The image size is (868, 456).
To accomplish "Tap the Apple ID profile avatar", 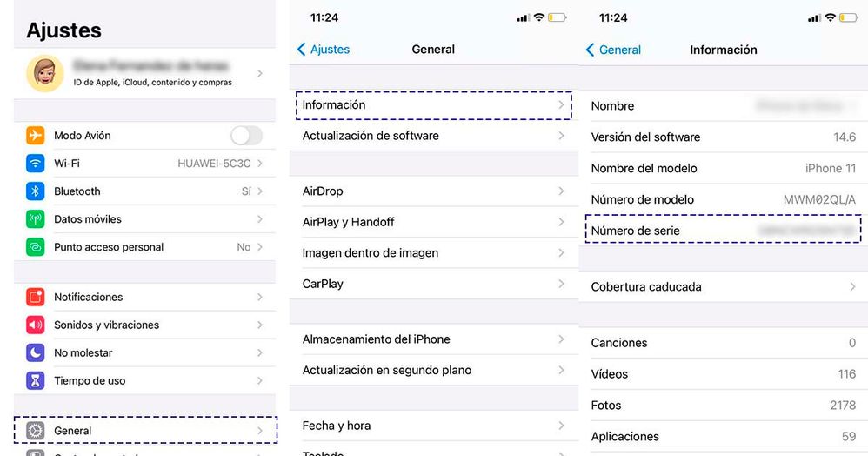I will [44, 74].
